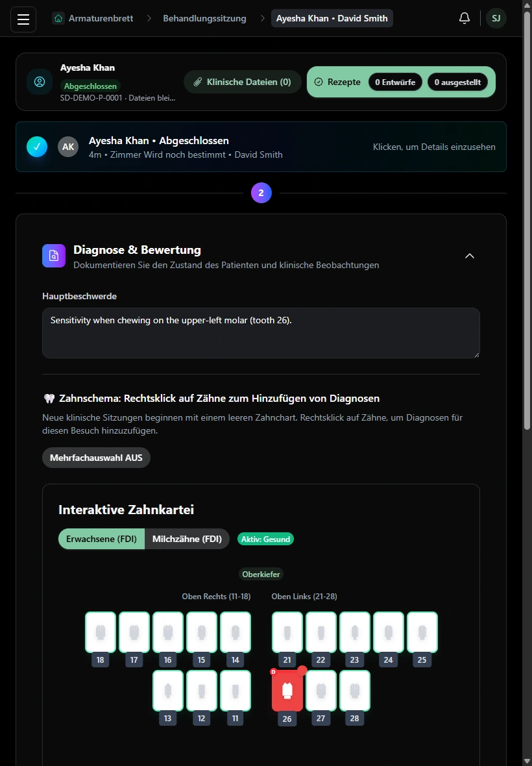Screen dimensions: 532x766
Task: Select tooth 28 in the chart
Action: click(354, 691)
